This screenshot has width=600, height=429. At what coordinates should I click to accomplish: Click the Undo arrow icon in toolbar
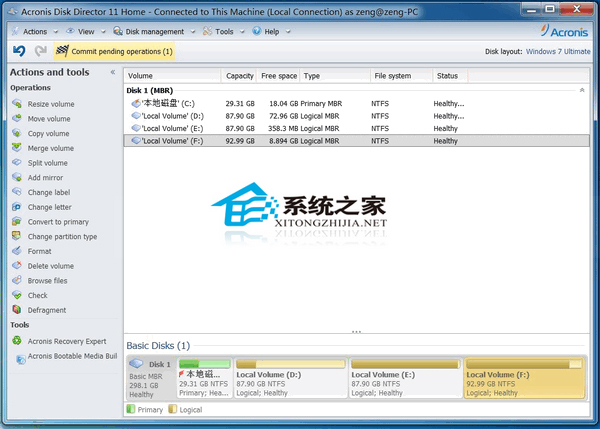point(19,51)
